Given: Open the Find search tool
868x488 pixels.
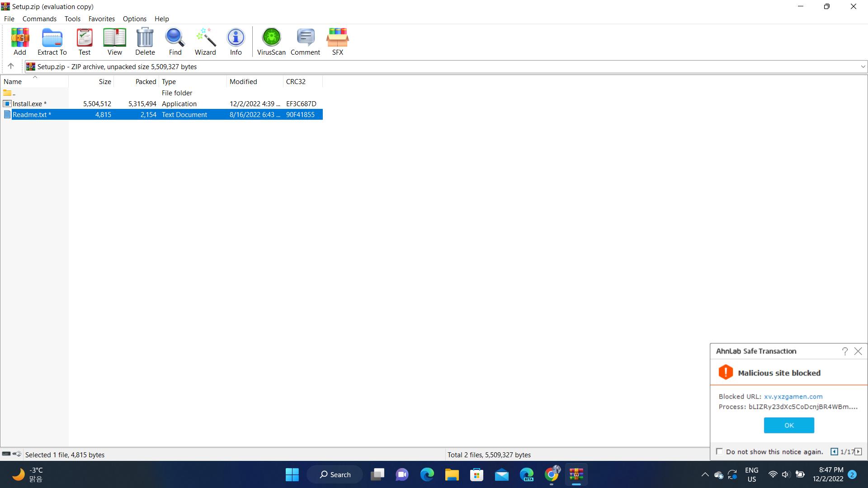Looking at the screenshot, I should pos(175,42).
